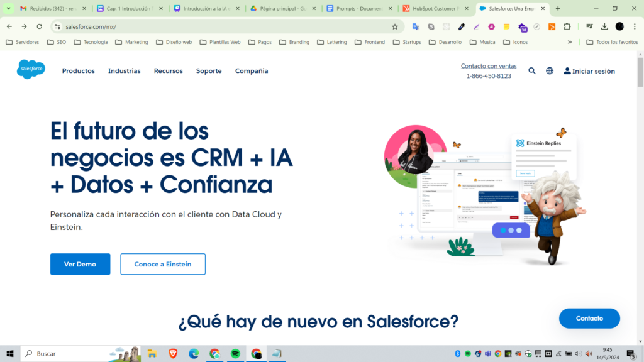
Task: Click the Conoce a Einstein button
Action: [163, 264]
